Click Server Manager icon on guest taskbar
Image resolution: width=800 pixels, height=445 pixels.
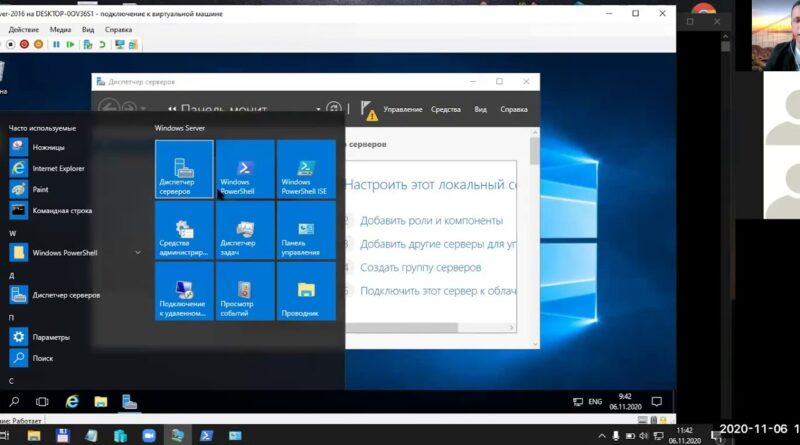129,402
